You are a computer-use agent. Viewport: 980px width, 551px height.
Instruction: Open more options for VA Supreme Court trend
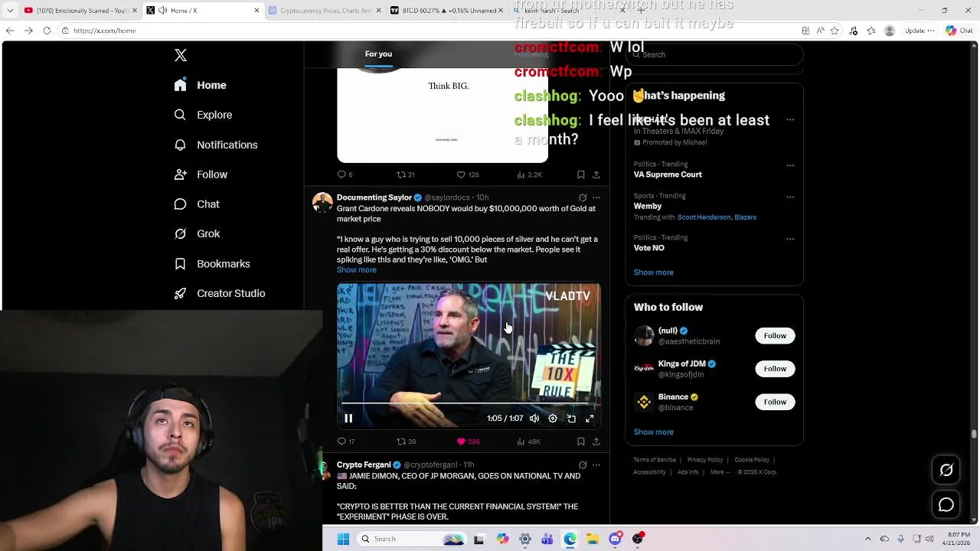point(790,165)
